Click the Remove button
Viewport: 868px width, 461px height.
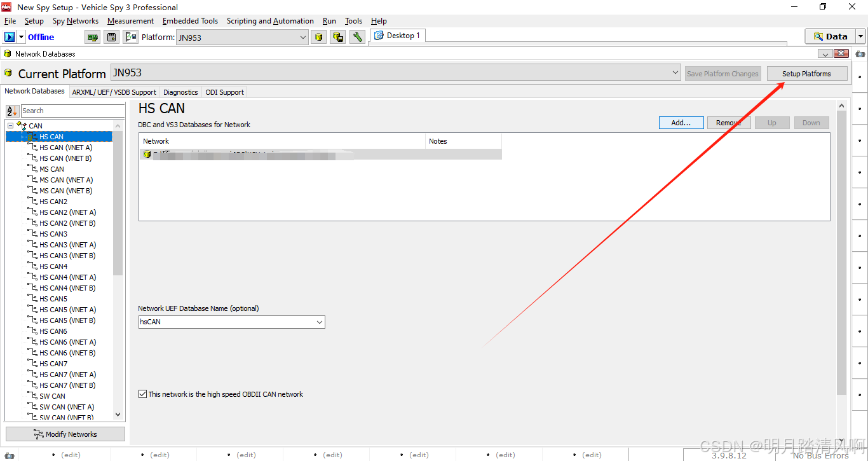729,123
